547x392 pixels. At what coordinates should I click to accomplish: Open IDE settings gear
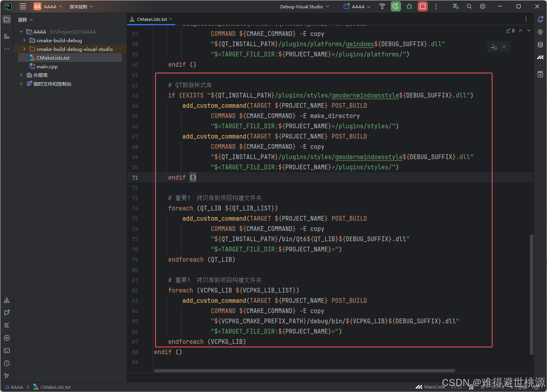point(483,6)
